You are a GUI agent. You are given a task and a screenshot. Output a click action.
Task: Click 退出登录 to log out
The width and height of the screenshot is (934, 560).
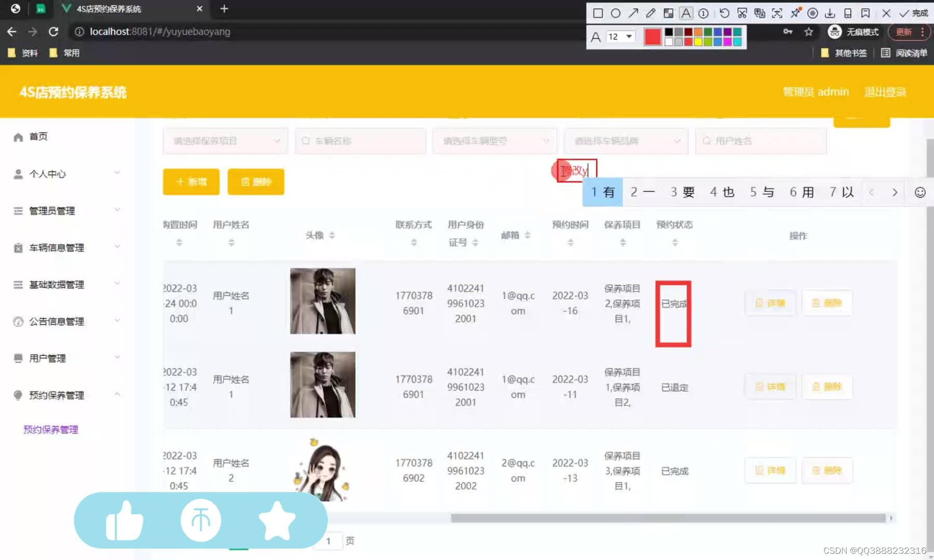[x=885, y=92]
